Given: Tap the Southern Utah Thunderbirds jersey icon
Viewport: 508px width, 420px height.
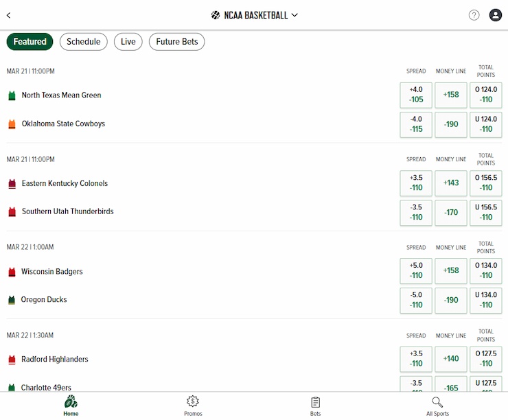Looking at the screenshot, I should click(12, 212).
